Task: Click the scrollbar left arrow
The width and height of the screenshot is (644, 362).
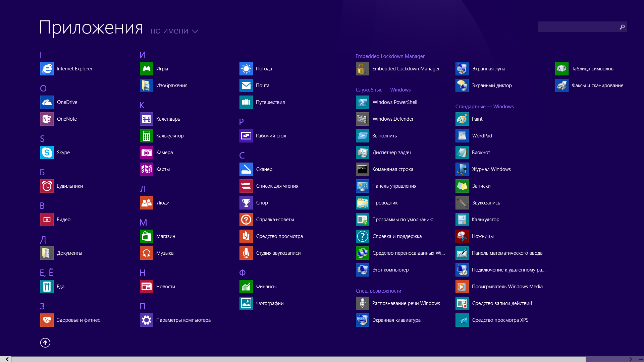Action: pos(7,359)
